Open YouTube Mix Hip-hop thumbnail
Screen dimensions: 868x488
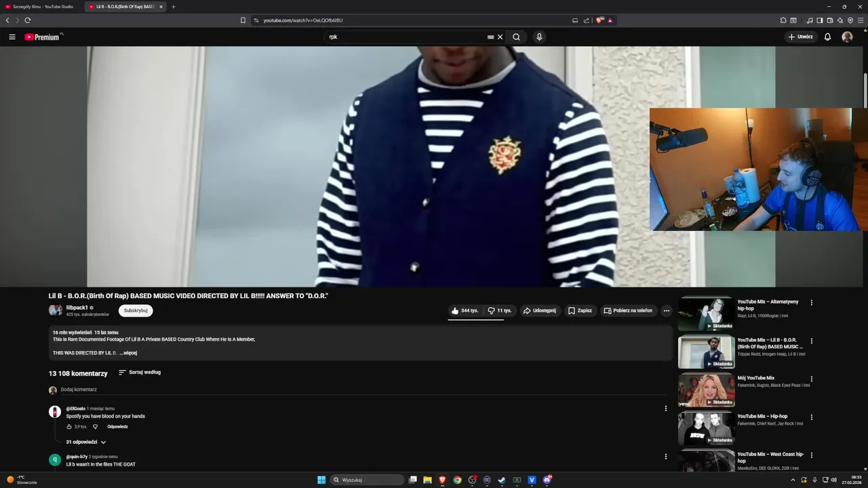(706, 428)
